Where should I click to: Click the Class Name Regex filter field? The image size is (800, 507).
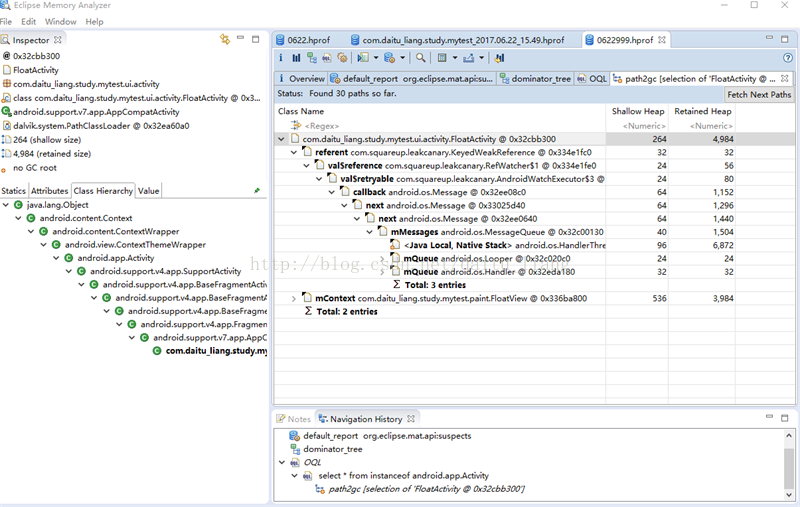click(440, 125)
